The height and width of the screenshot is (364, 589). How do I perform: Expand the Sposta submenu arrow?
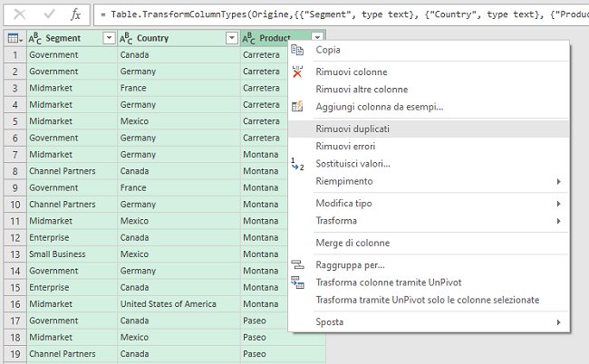pyautogui.click(x=558, y=322)
